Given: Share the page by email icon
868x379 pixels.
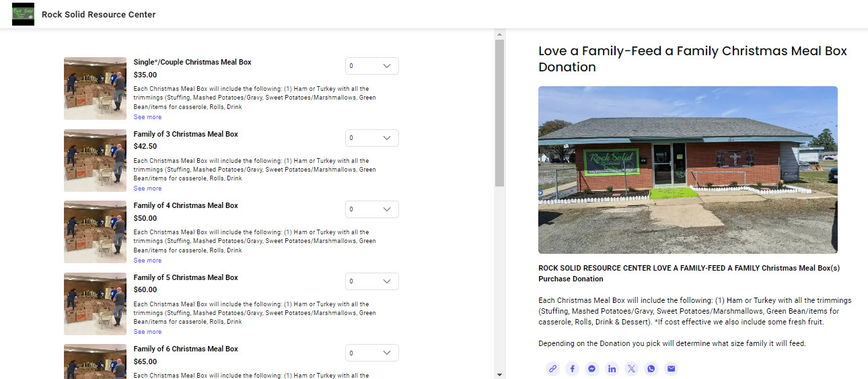Looking at the screenshot, I should point(671,368).
